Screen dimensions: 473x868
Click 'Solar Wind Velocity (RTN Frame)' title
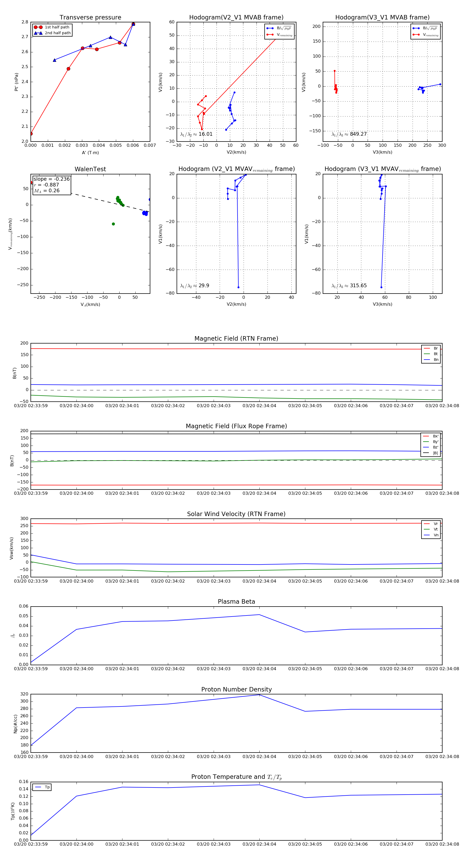pos(236,514)
